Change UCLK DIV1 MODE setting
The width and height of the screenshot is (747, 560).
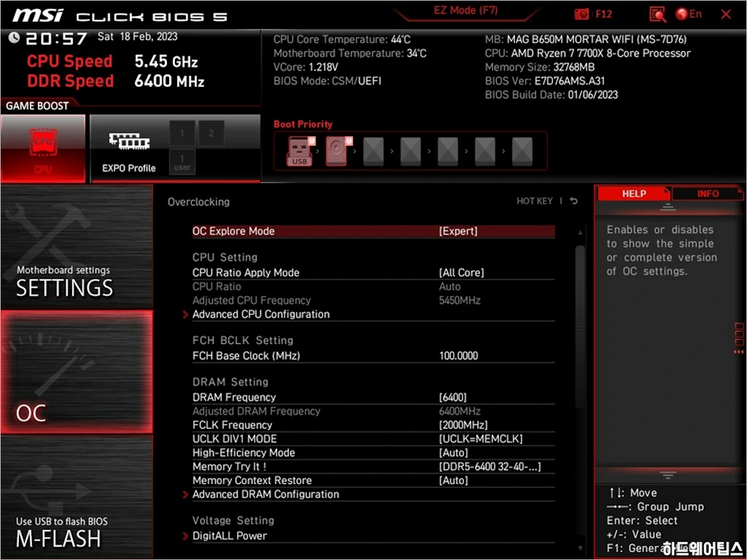tap(480, 438)
